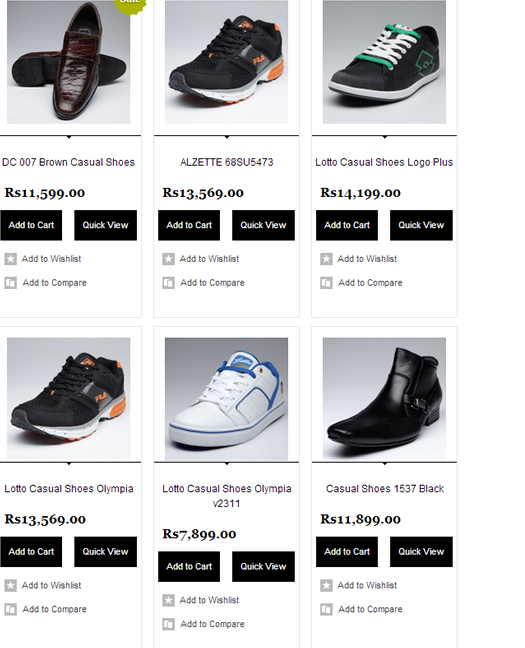This screenshot has height=648, width=525.
Task: Open the black boot product image
Action: 384,398
